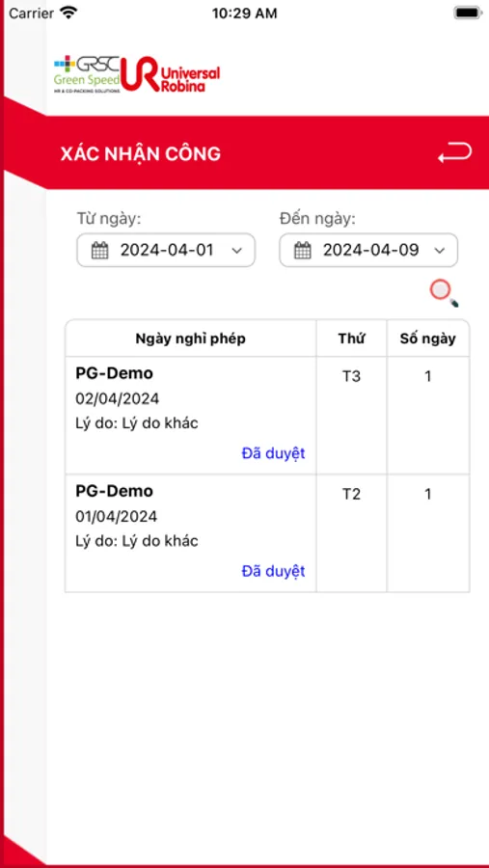The width and height of the screenshot is (489, 868).
Task: Tap the 10:29 AM clock
Action: click(x=244, y=14)
